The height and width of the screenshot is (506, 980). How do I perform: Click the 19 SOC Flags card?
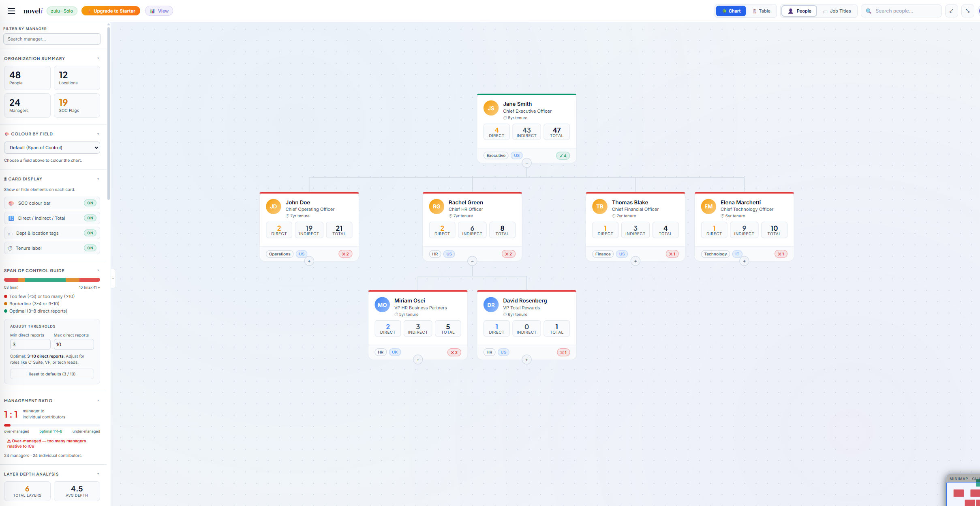(77, 105)
